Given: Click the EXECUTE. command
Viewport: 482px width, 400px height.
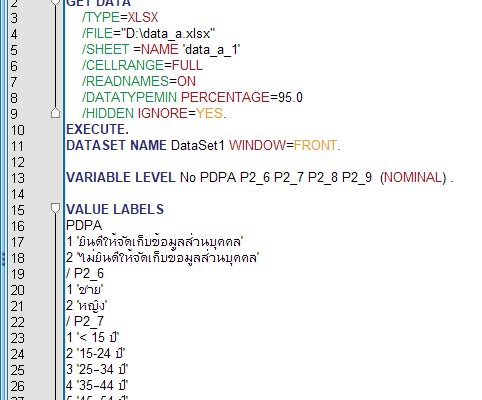Looking at the screenshot, I should [x=97, y=129].
